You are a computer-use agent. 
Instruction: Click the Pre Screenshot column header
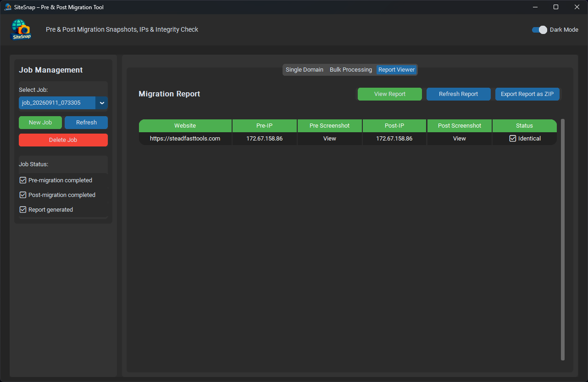[x=330, y=126]
